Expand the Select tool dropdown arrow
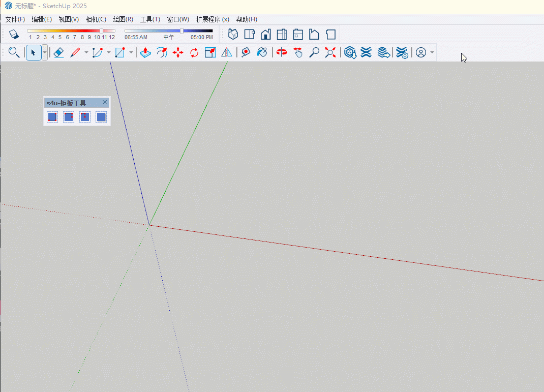Image resolution: width=544 pixels, height=392 pixels. click(x=45, y=52)
